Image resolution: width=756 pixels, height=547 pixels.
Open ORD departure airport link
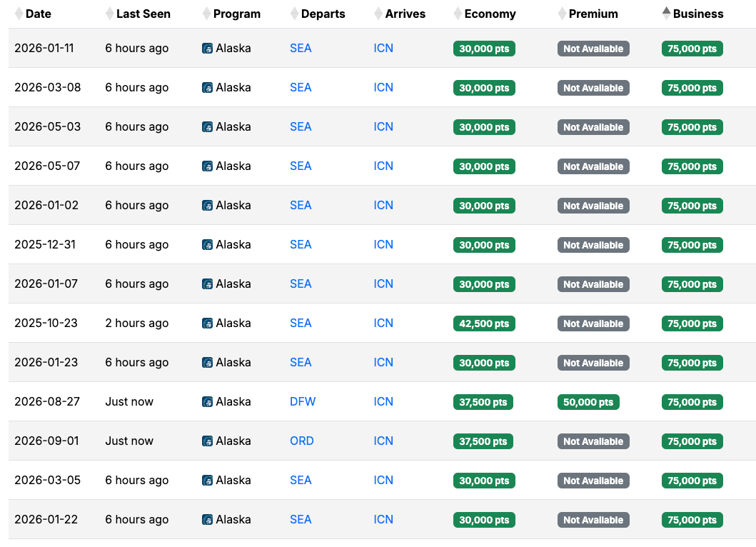(302, 441)
